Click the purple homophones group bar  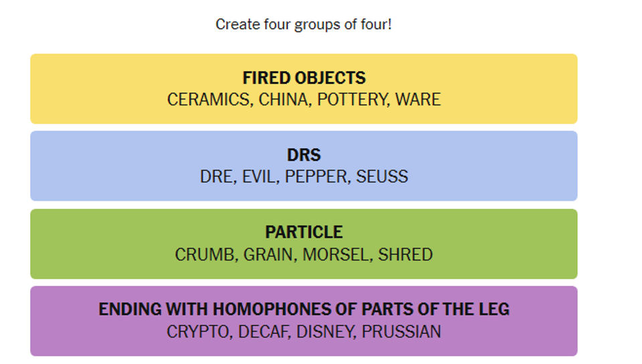coord(304,321)
